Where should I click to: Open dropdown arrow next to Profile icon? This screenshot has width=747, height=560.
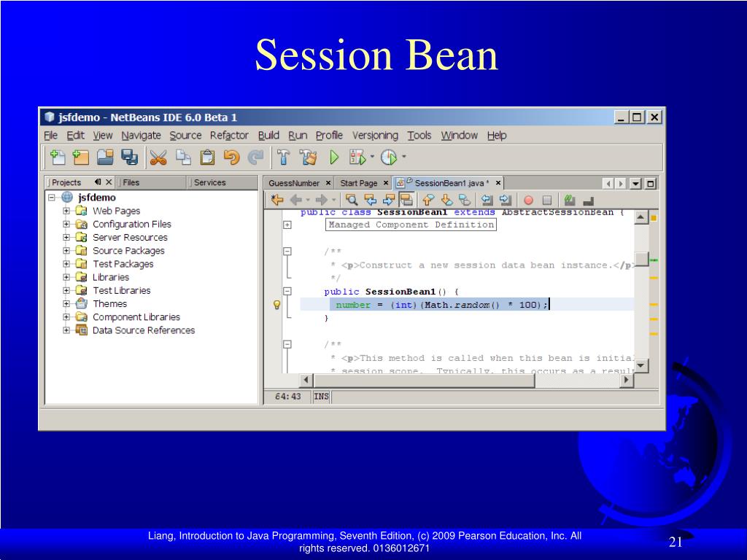(x=404, y=156)
